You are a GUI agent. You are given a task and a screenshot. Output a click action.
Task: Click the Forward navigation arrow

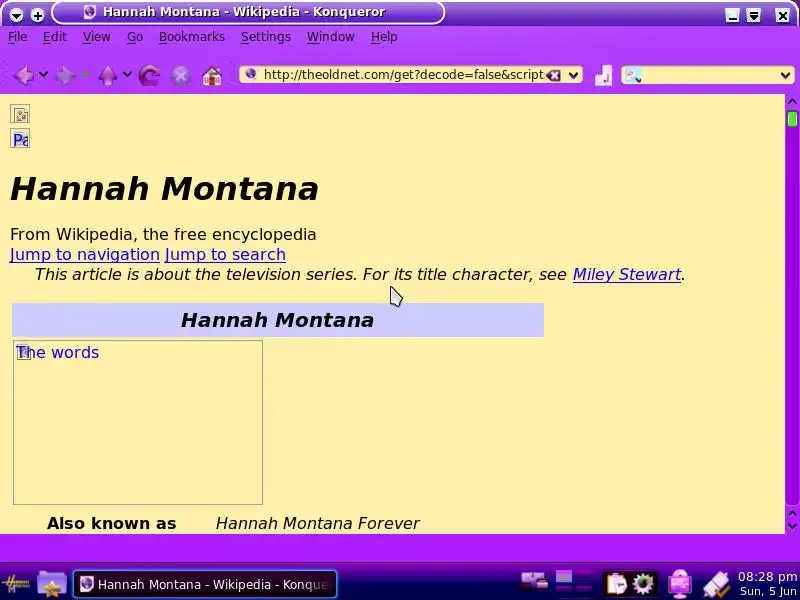pos(65,76)
